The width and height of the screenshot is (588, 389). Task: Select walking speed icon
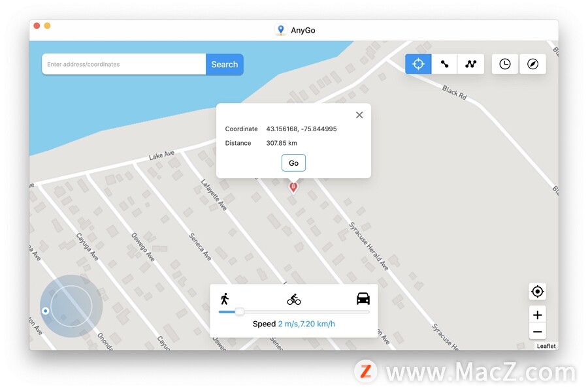225,299
